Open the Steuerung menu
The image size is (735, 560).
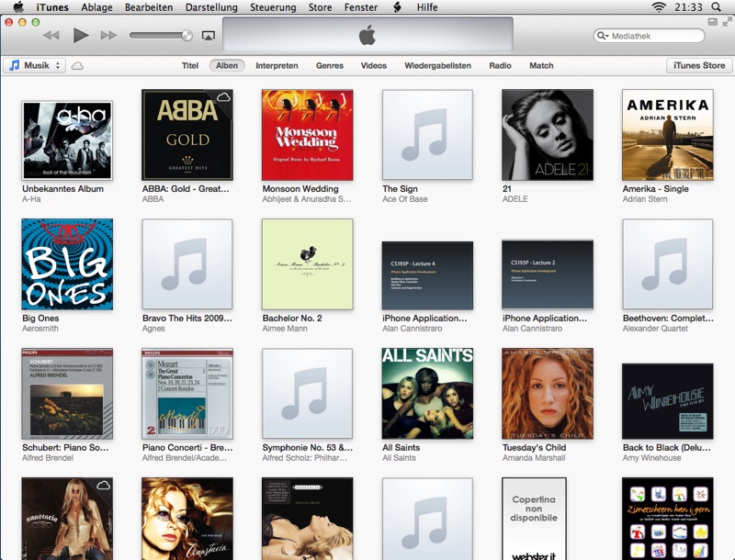(273, 7)
